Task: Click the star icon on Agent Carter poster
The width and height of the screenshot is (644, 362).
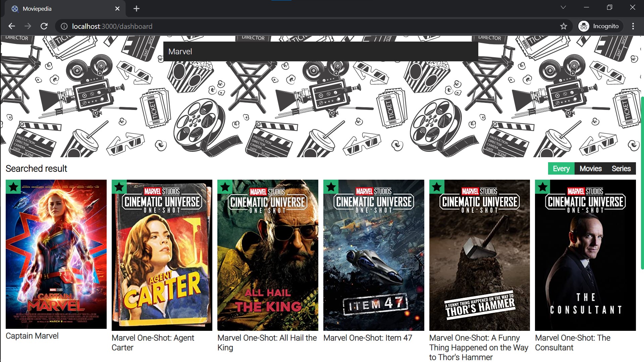Action: 119,187
